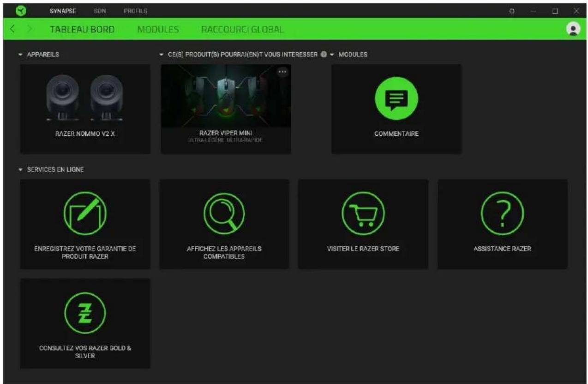588x384 pixels.
Task: Open the Raccourci Global tab
Action: [x=242, y=29]
